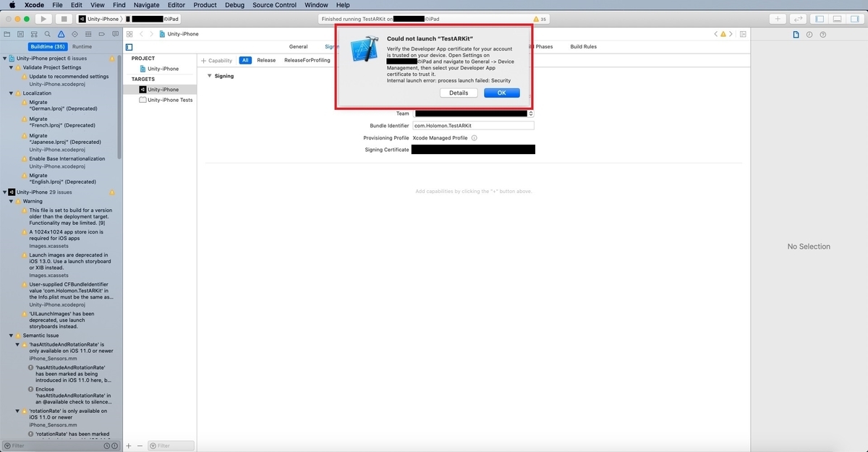Screen dimensions: 868x452
Task: Open the Debug navigator icon
Action: pos(88,34)
